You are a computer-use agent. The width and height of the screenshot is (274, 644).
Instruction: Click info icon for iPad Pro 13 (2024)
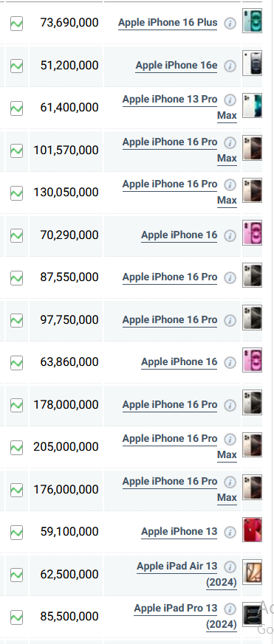pyautogui.click(x=230, y=609)
